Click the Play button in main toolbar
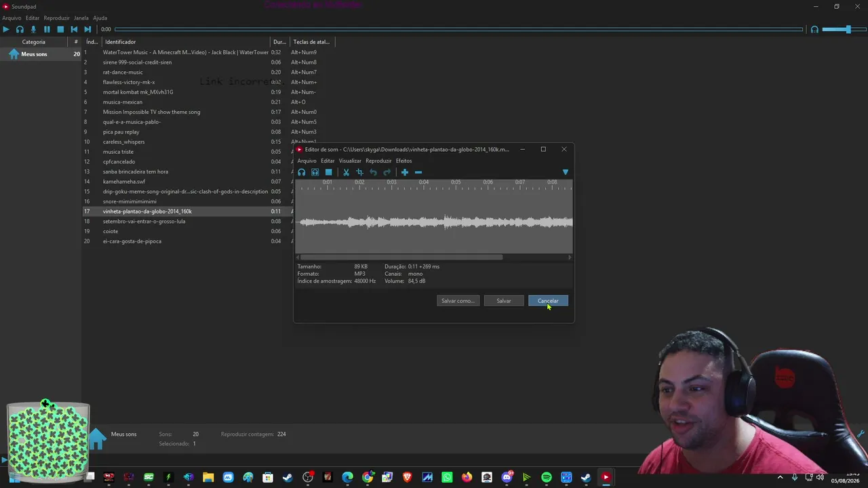The height and width of the screenshot is (488, 868). pyautogui.click(x=6, y=29)
